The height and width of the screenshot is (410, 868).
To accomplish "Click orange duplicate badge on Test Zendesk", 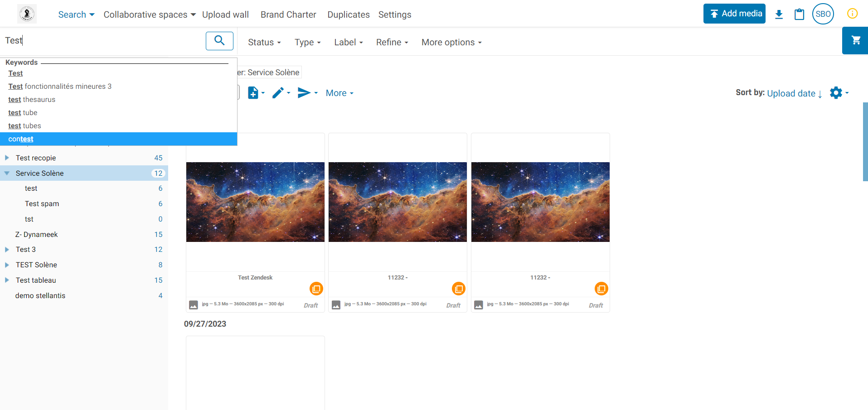I will (316, 289).
